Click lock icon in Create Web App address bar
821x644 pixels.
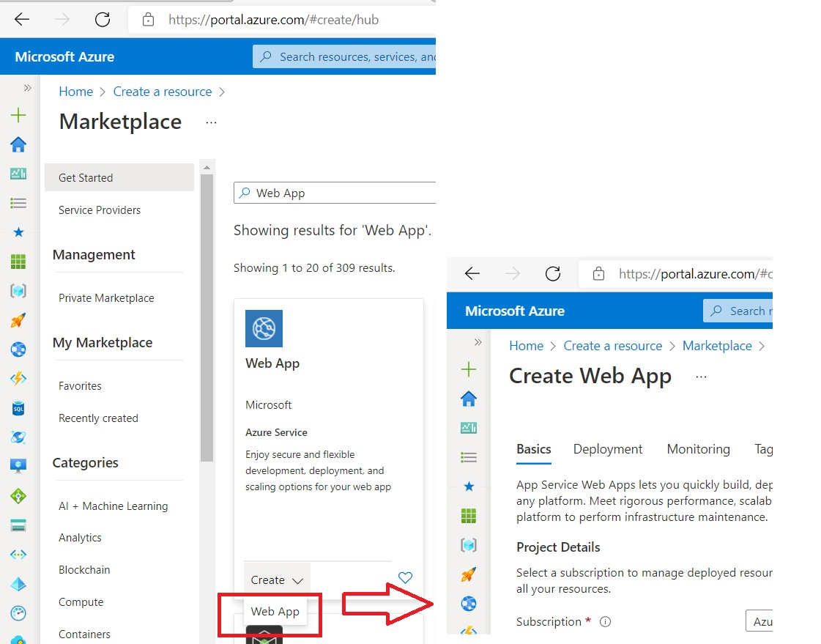pyautogui.click(x=598, y=273)
